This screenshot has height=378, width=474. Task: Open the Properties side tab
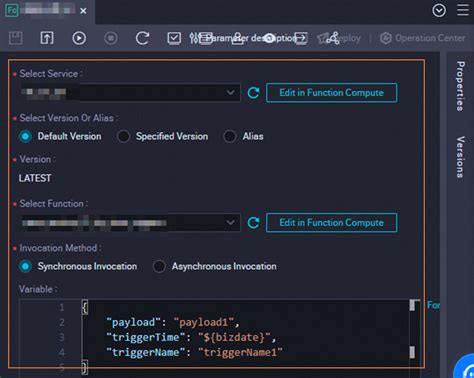(460, 86)
